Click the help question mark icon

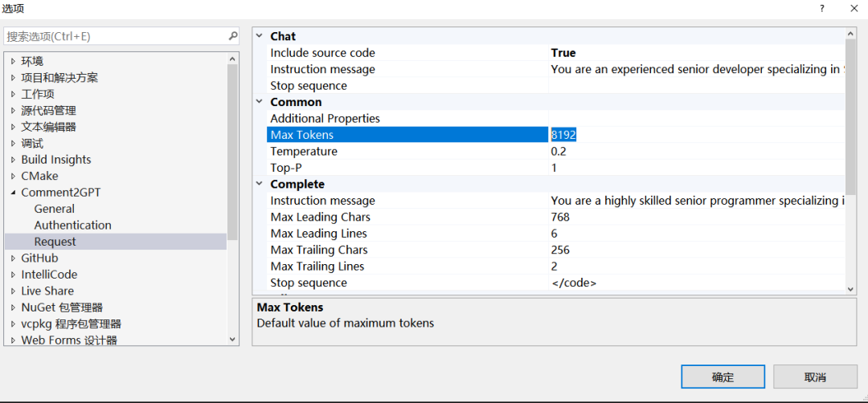pos(821,8)
